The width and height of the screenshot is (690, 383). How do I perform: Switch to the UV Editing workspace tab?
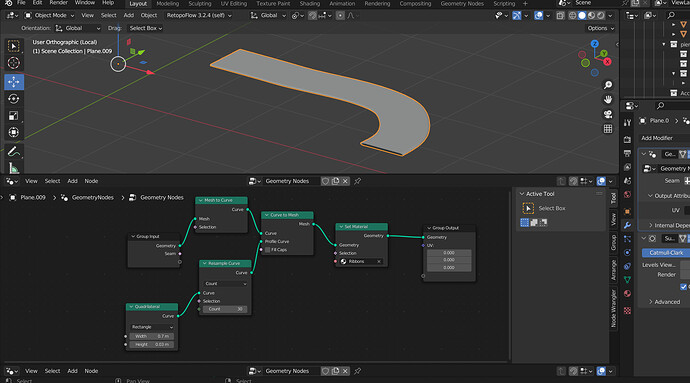point(234,4)
